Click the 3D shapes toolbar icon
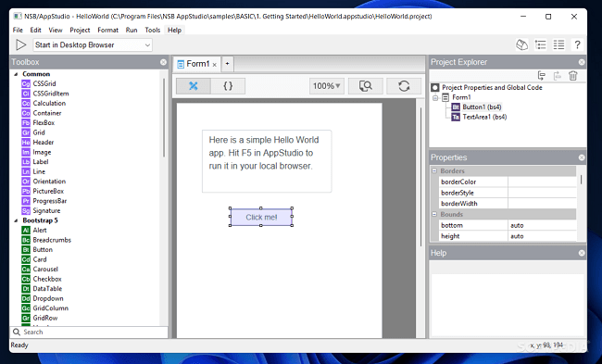 [521, 45]
